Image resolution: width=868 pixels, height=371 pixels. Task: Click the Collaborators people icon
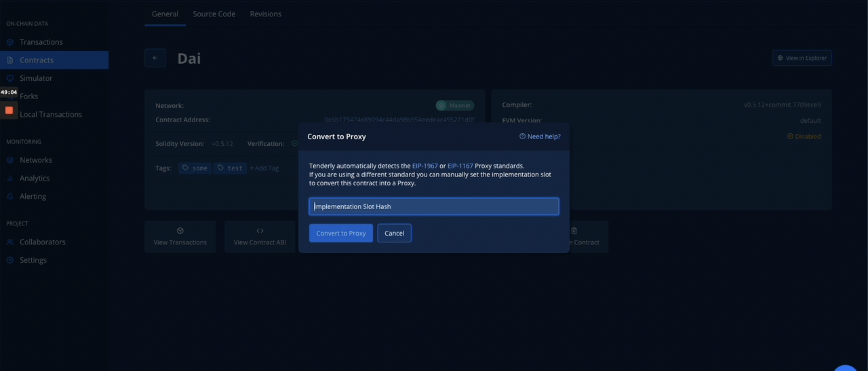[10, 242]
